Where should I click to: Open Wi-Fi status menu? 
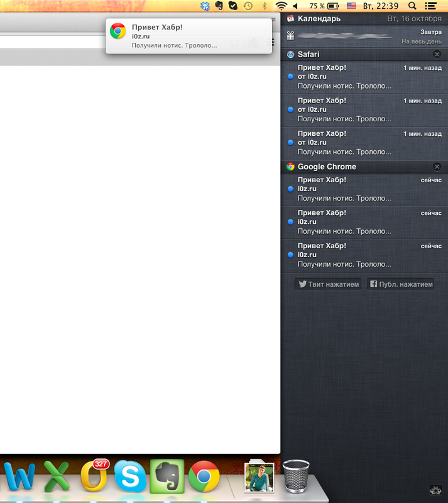(x=281, y=6)
